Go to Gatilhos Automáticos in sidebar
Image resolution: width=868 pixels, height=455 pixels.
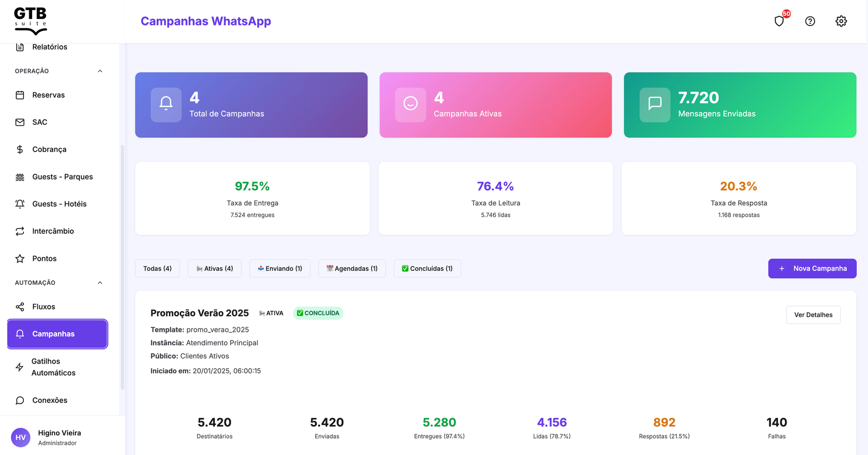tap(53, 367)
